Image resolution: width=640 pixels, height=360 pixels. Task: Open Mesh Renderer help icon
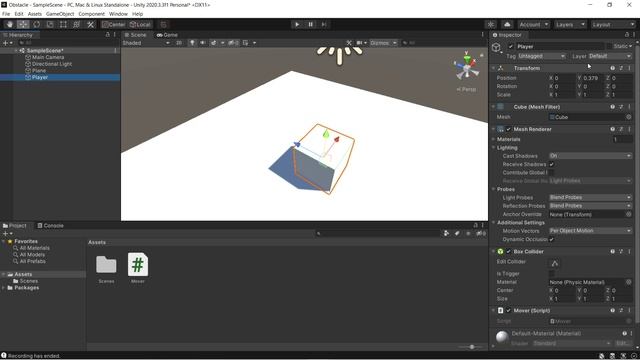(x=612, y=129)
